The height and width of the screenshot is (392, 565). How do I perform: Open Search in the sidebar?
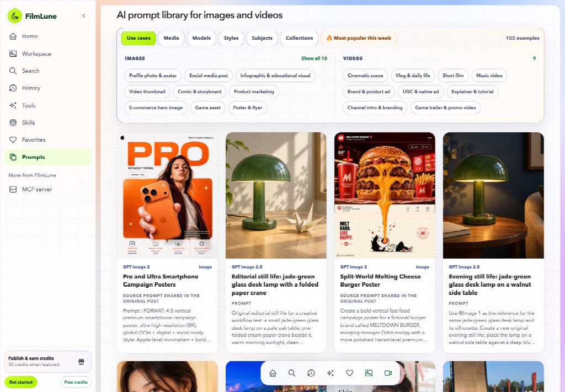47,71
